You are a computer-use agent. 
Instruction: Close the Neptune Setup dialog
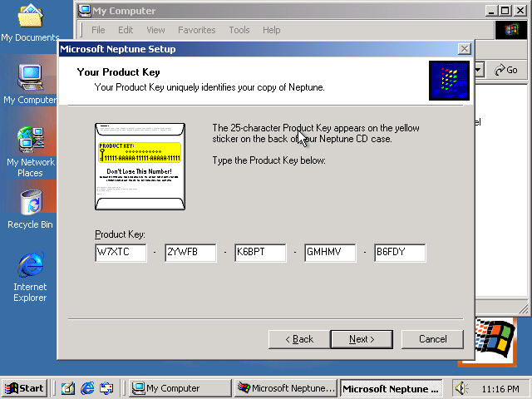click(x=465, y=49)
